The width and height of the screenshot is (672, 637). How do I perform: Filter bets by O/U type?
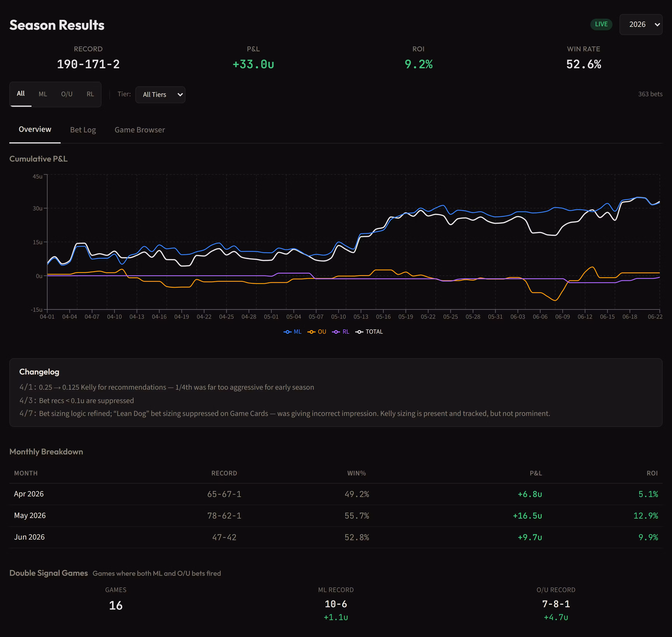coord(67,94)
